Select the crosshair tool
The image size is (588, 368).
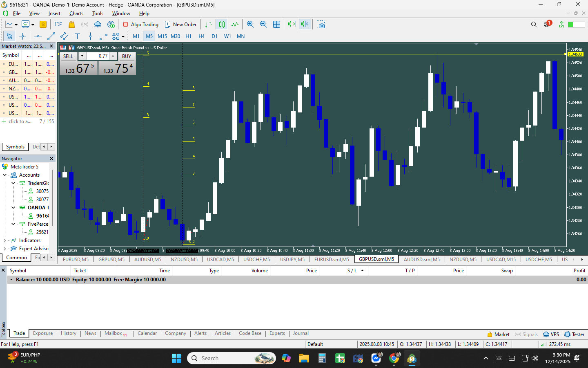(x=22, y=36)
